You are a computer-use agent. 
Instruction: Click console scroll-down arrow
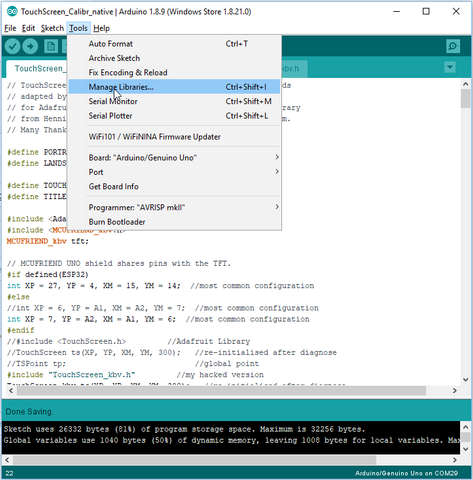coord(465,449)
